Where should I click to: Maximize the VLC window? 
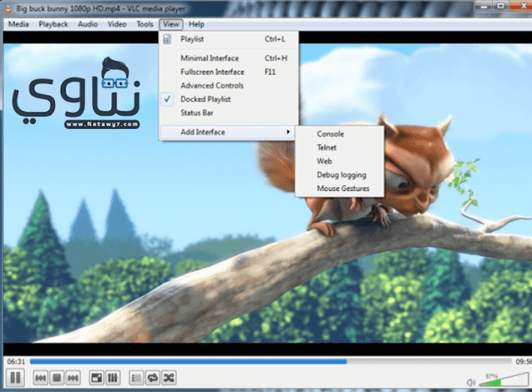click(x=500, y=6)
